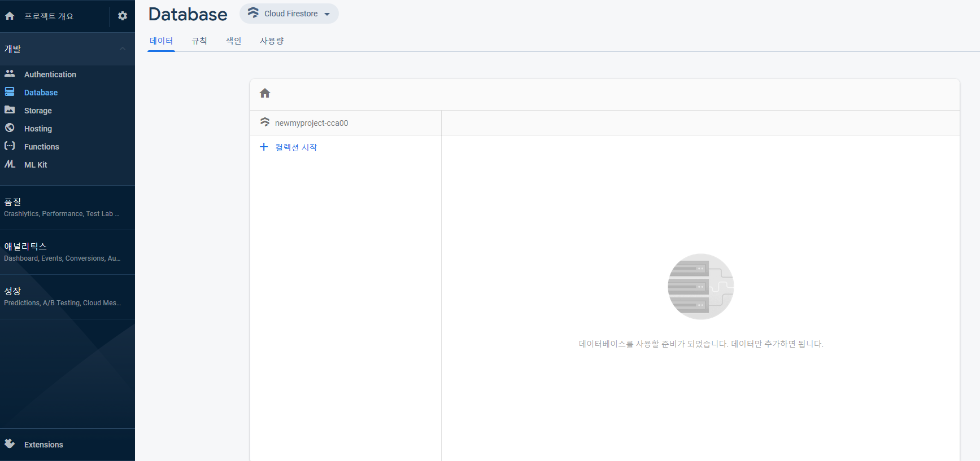The image size is (980, 461).
Task: Click the Firestore logo in database selector
Action: (253, 12)
